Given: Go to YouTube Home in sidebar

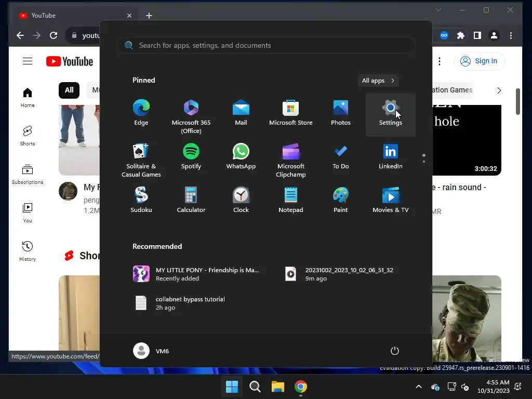Looking at the screenshot, I should point(28,98).
